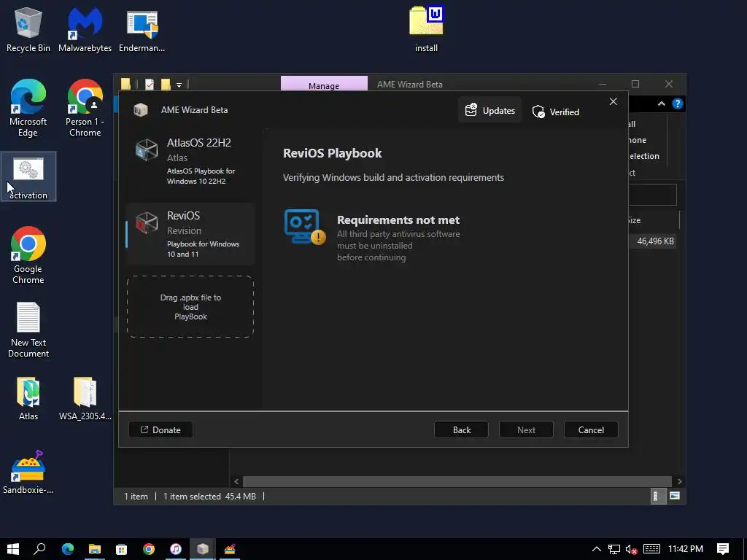The height and width of the screenshot is (560, 747).
Task: Select the Atlas folder on desktop
Action: [28, 399]
